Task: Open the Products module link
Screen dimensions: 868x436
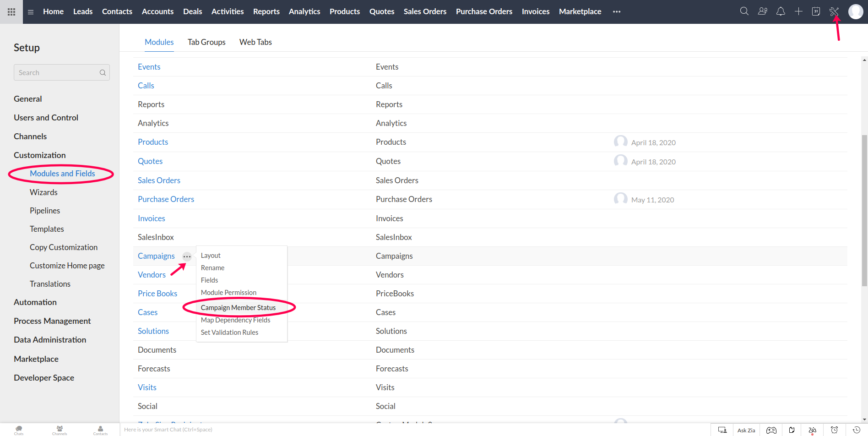Action: pyautogui.click(x=153, y=142)
